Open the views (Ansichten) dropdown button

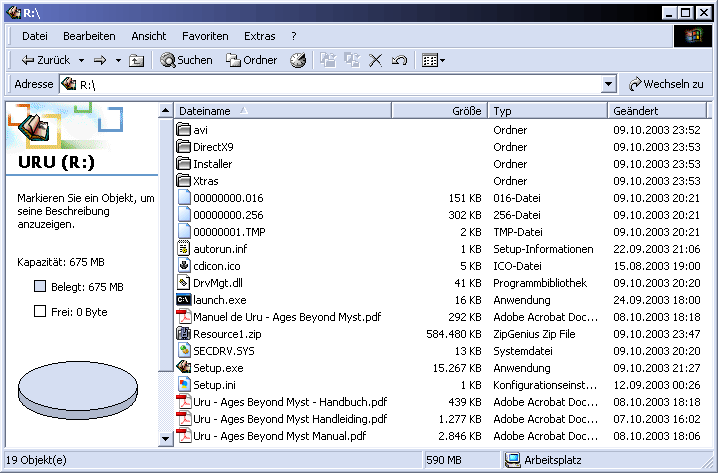click(x=433, y=60)
